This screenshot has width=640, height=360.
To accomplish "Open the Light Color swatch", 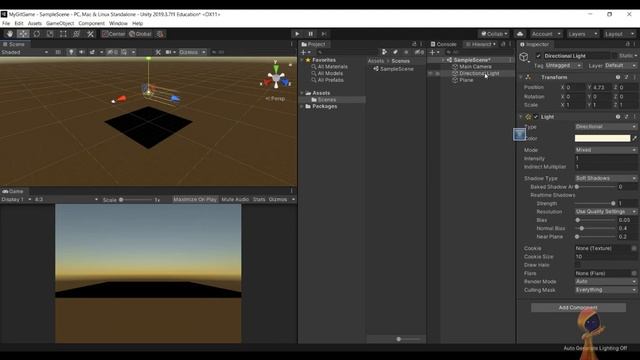I will coord(602,138).
